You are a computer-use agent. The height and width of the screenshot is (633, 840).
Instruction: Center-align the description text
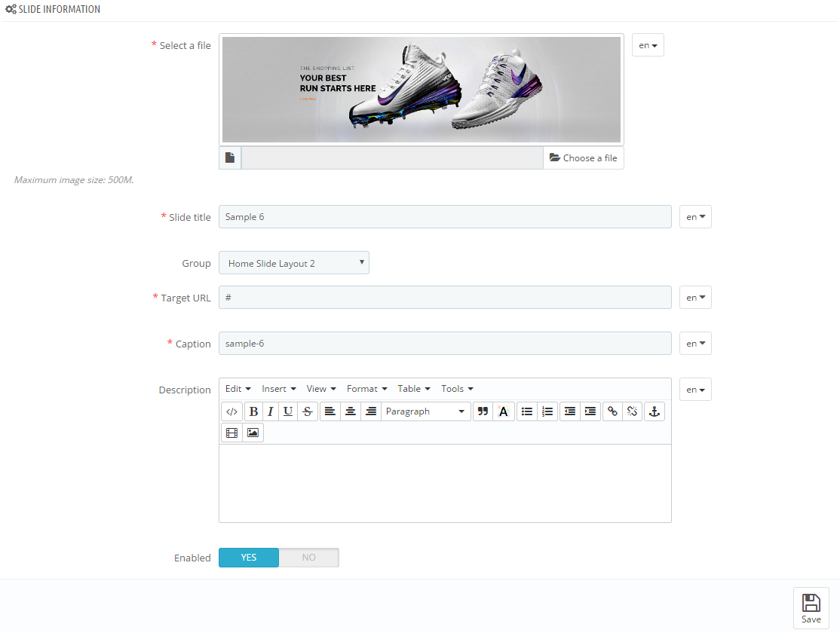(351, 411)
